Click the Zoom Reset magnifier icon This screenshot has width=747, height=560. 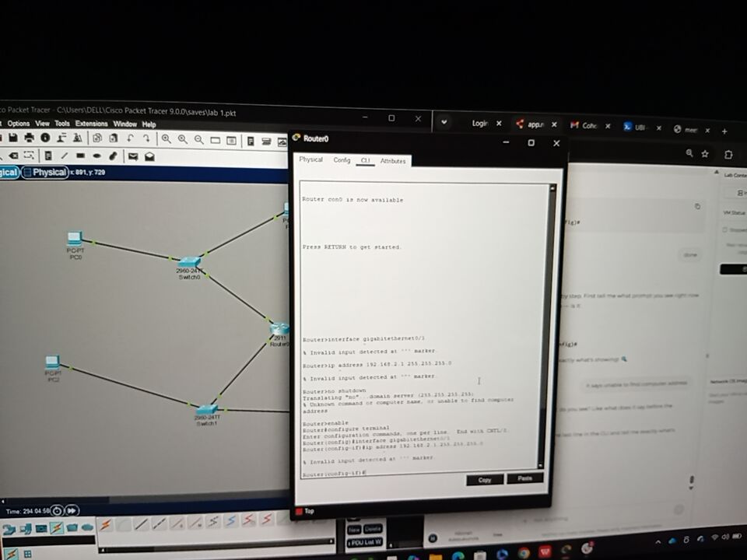(182, 139)
